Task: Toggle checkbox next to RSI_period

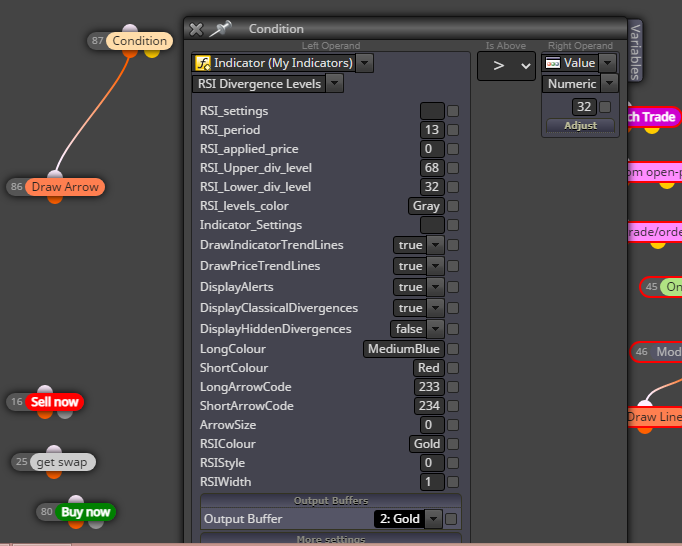Action: [x=453, y=130]
